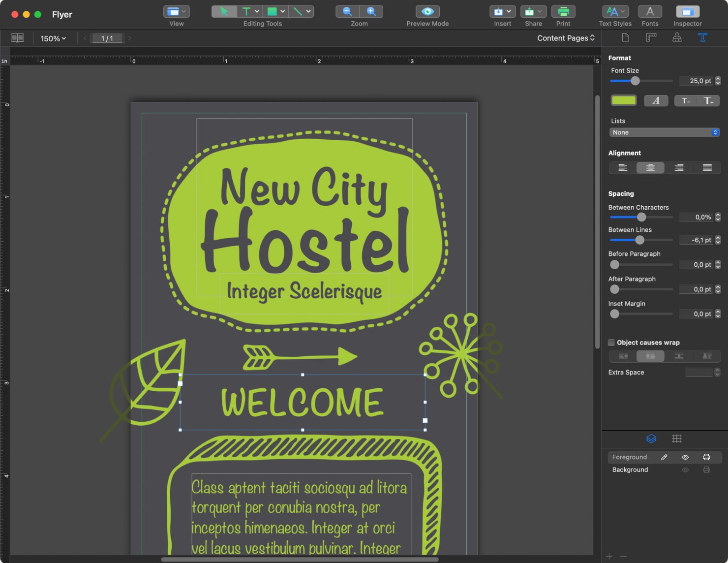Align text right
Image resolution: width=728 pixels, height=563 pixels.
click(679, 168)
